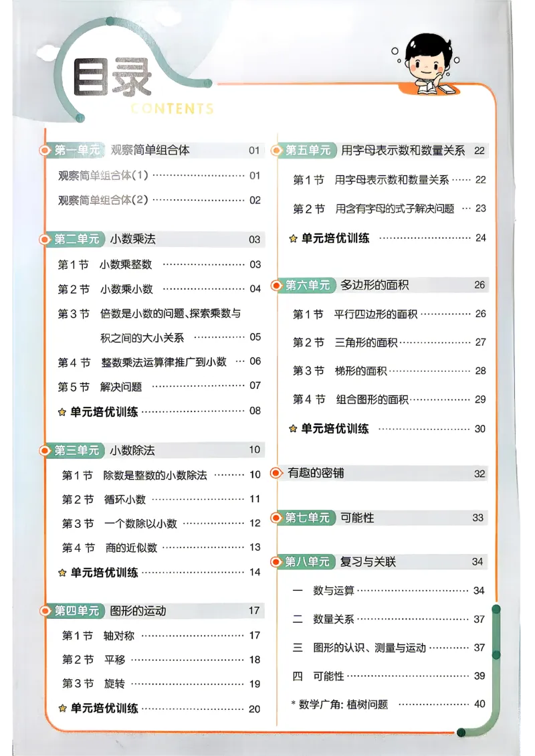Go to 第1节 轴对称
Screen dimensions: 535x756
[x=161, y=636]
